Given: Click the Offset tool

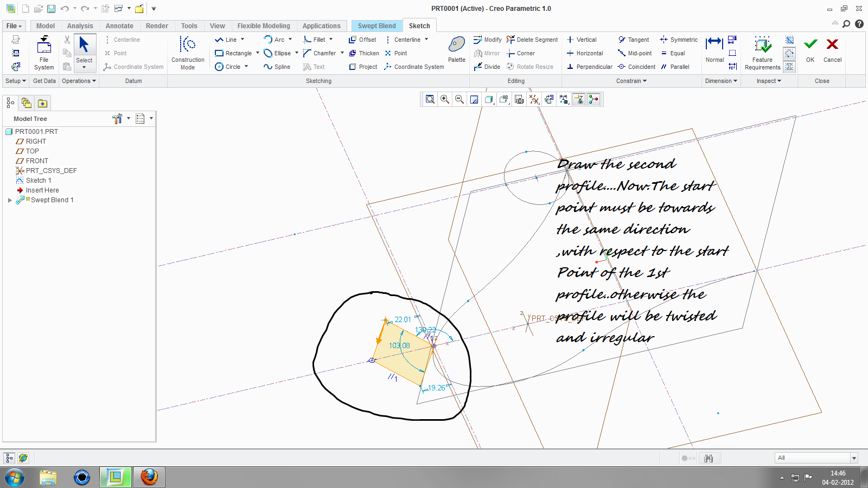Looking at the screenshot, I should pos(362,40).
